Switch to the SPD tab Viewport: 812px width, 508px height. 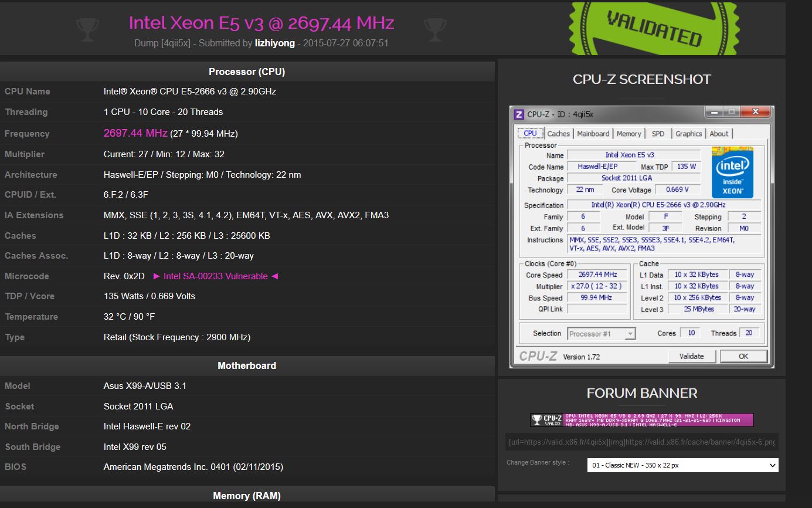click(658, 134)
